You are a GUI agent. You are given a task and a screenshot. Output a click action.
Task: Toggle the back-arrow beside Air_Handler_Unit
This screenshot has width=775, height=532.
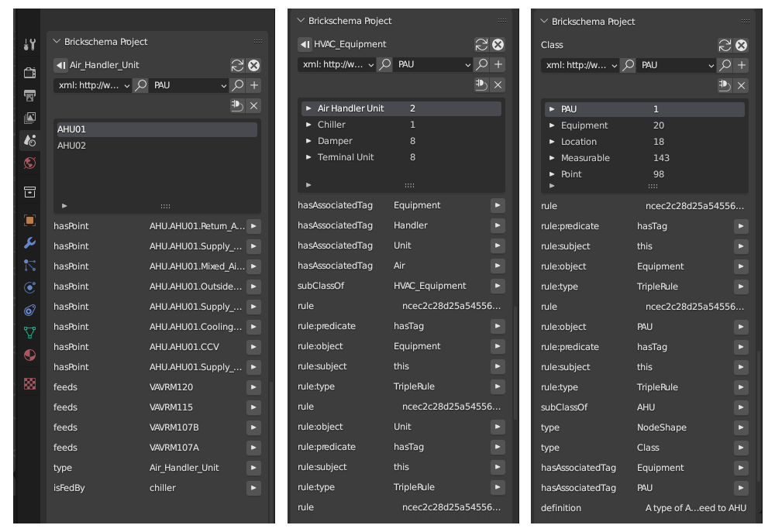click(x=60, y=66)
